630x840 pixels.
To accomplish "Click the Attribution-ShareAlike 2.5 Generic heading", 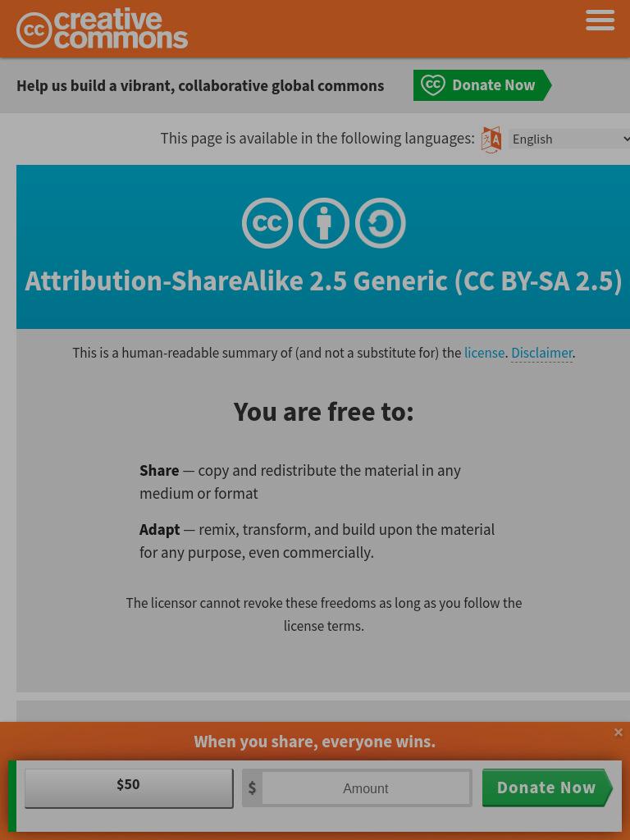I will [323, 281].
